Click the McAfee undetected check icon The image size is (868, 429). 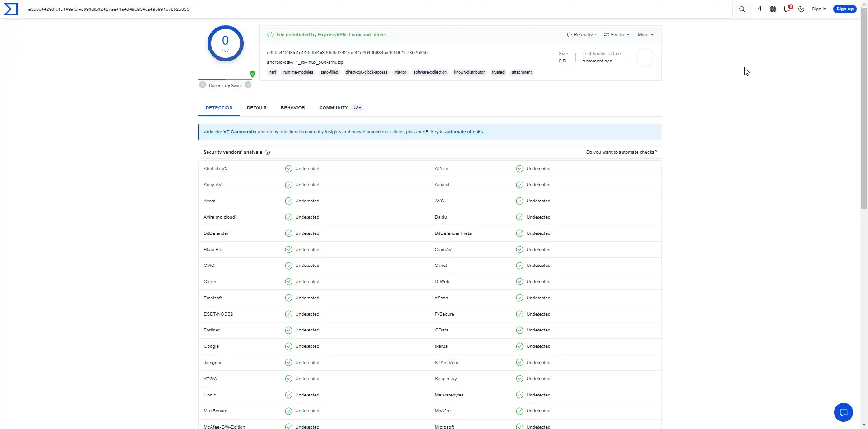point(519,411)
